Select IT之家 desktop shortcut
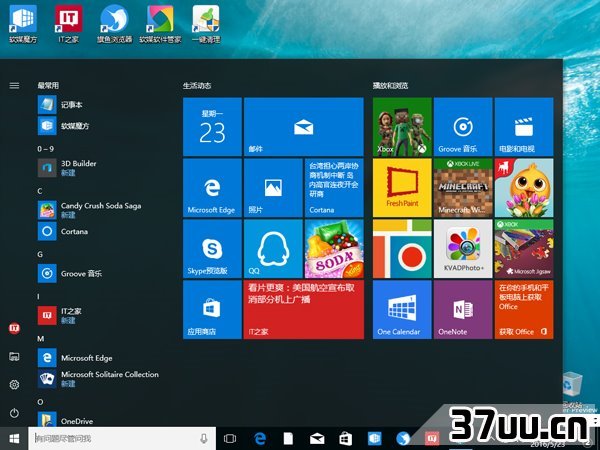The width and height of the screenshot is (600, 450). [68, 24]
